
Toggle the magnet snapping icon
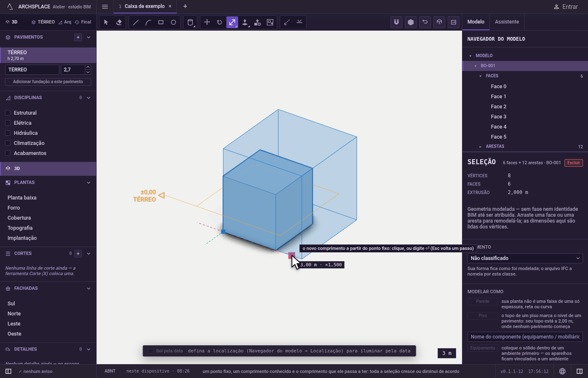396,22
